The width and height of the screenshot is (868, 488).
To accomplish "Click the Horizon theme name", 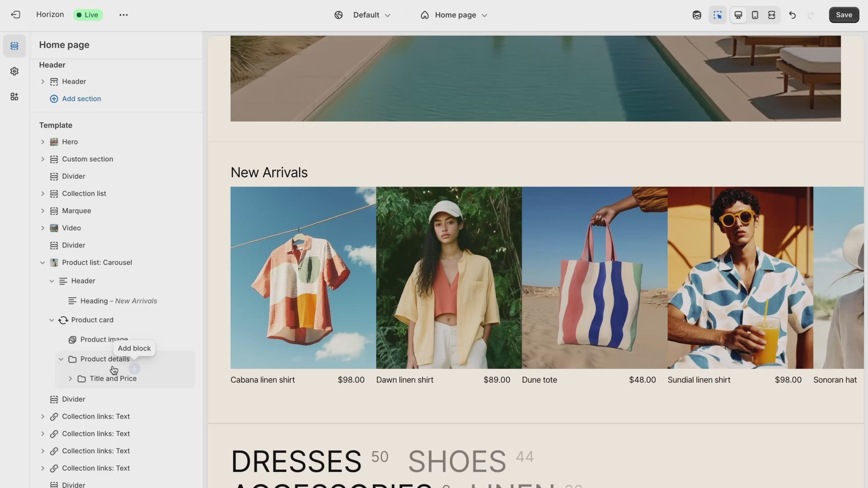I will click(50, 14).
